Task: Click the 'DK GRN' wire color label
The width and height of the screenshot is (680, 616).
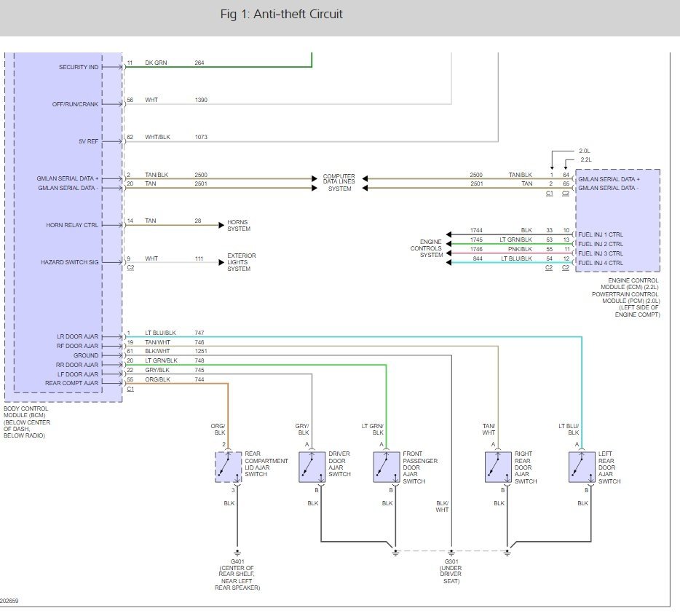Action: tap(156, 63)
